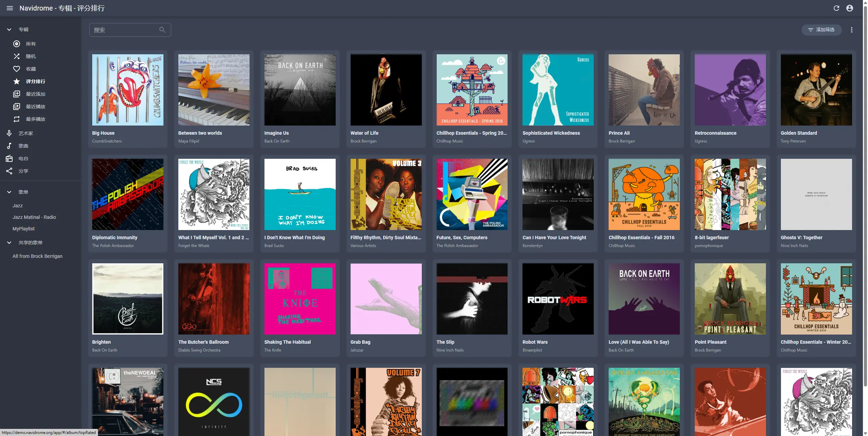
Task: Open the share icon in sidebar
Action: tap(9, 171)
